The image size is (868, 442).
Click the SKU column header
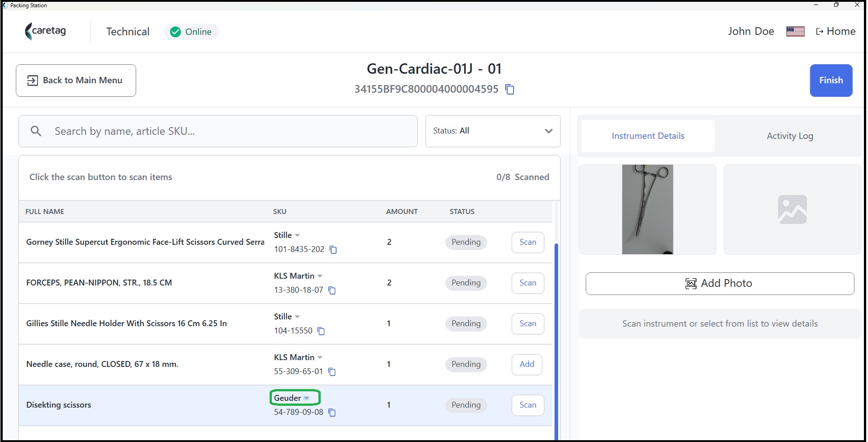(280, 211)
